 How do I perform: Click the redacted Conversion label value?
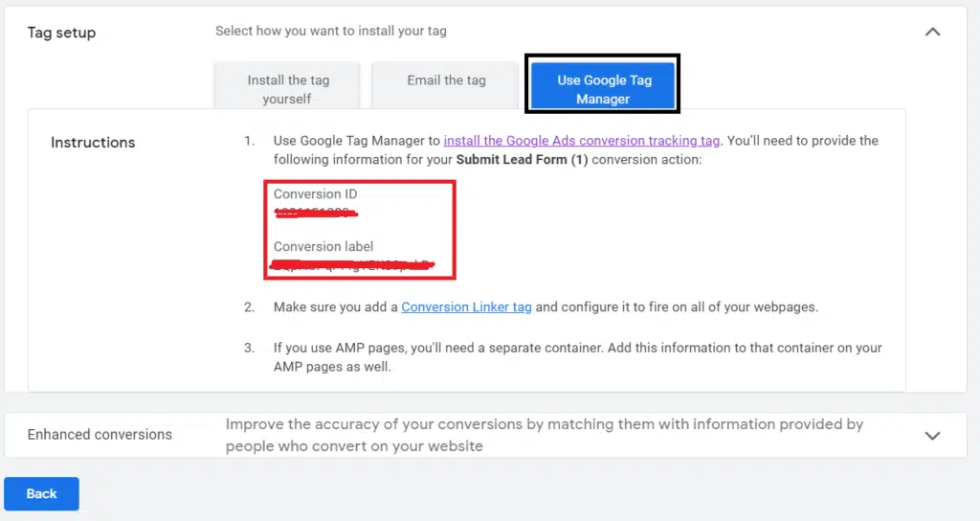(x=352, y=263)
